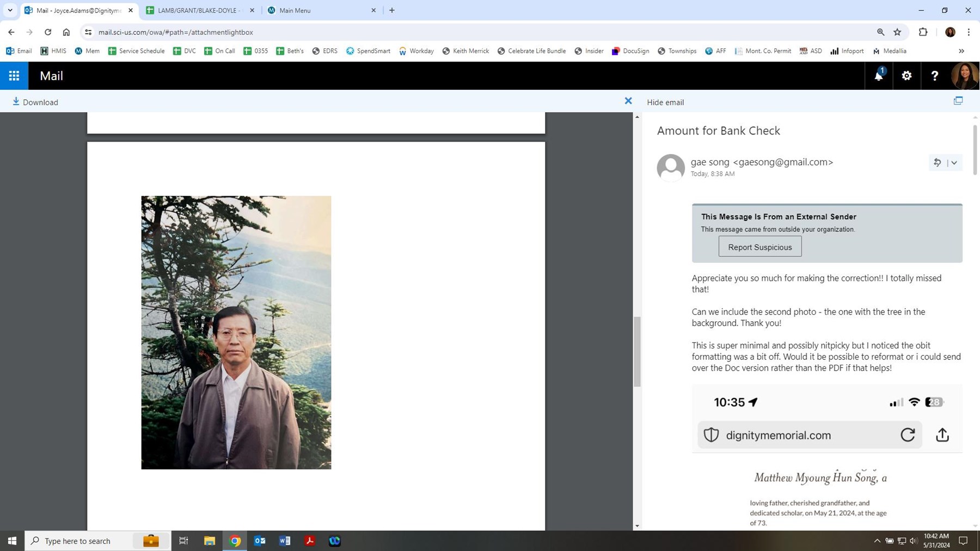Hide the email pane
This screenshot has height=551, width=980.
[665, 102]
